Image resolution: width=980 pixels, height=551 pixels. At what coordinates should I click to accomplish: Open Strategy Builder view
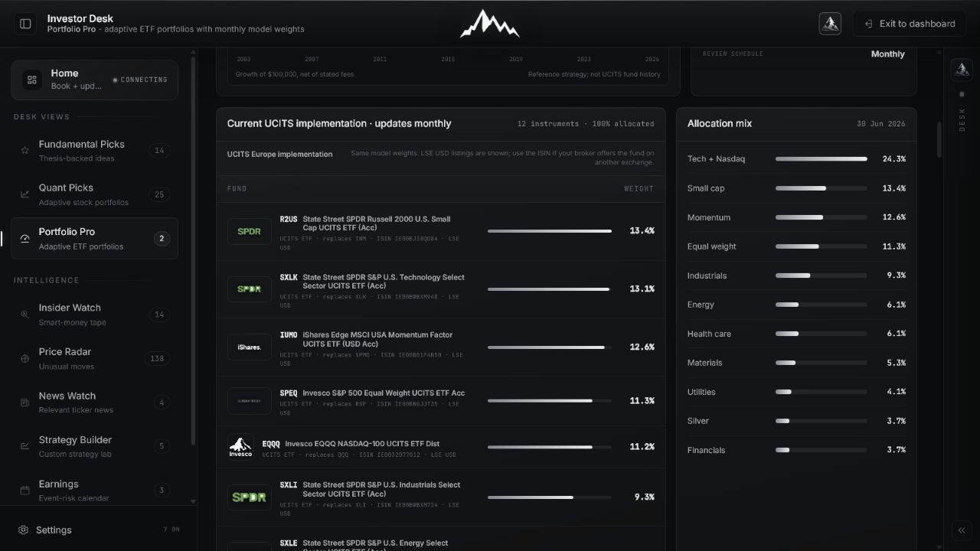click(94, 447)
